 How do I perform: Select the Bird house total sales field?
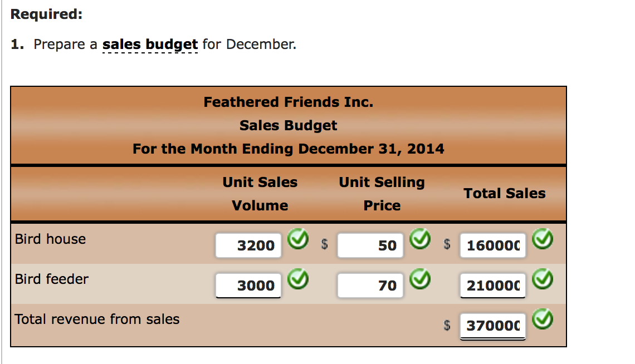(493, 245)
